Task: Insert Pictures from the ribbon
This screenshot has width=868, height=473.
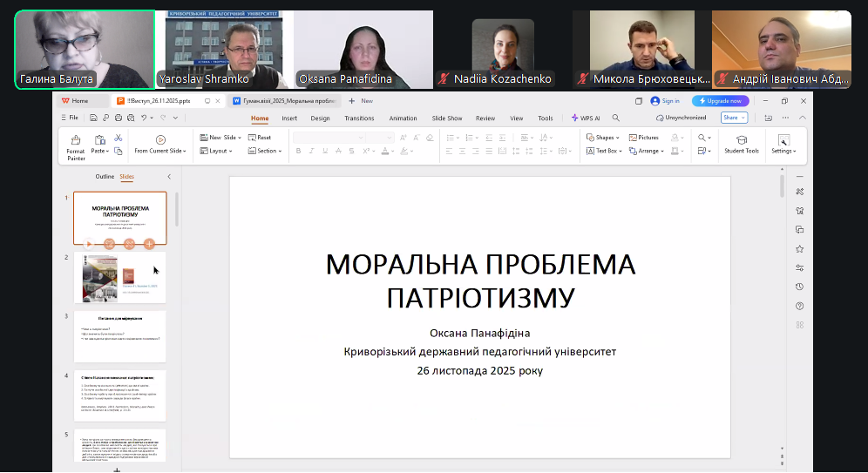Action: [643, 138]
